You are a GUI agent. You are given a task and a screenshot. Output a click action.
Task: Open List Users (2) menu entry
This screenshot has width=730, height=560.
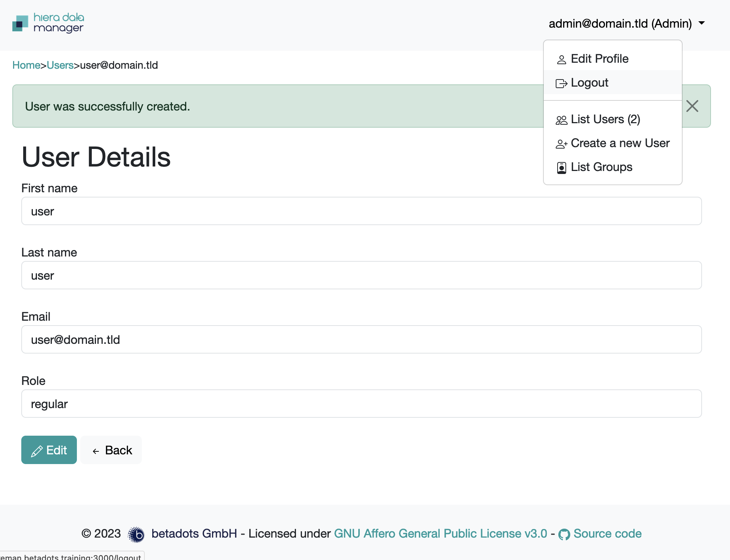click(612, 119)
